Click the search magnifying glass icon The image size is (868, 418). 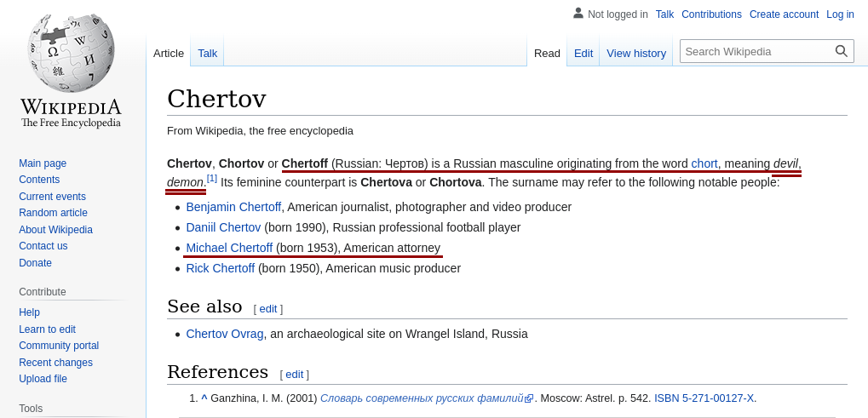(842, 51)
